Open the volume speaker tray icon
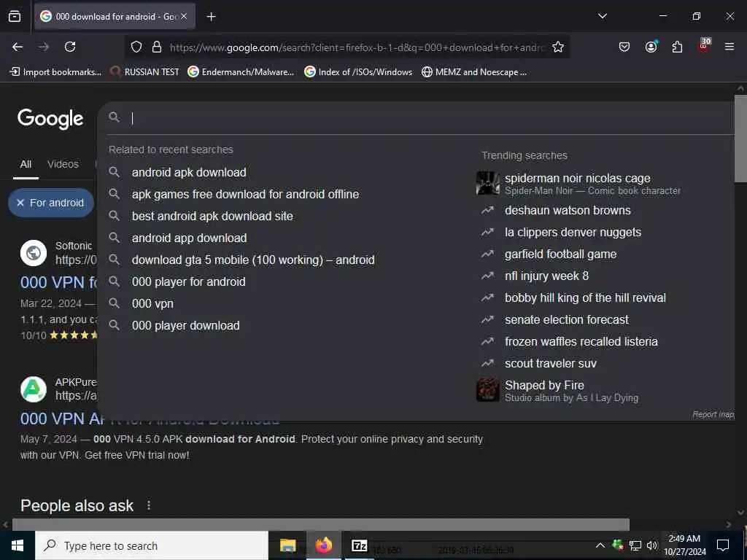747x560 pixels. coord(652,545)
